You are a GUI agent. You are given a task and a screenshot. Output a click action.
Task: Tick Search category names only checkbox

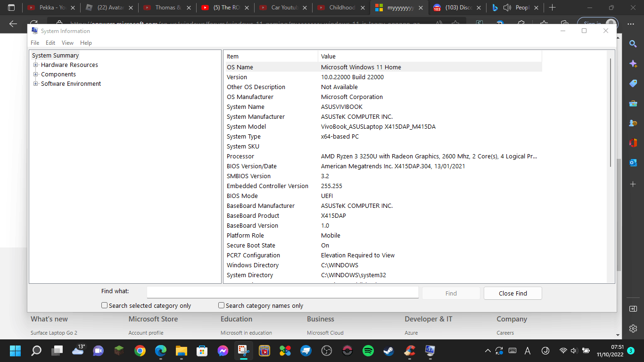(x=222, y=305)
